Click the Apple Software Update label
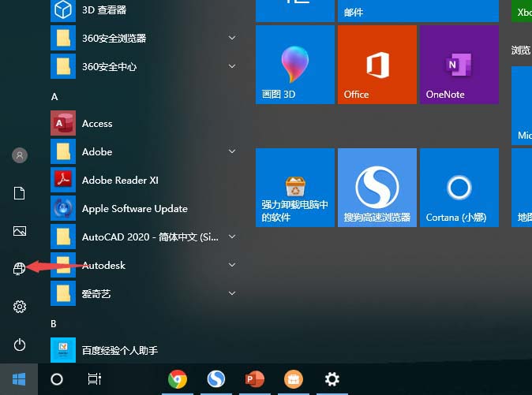The height and width of the screenshot is (395, 532). 135,209
